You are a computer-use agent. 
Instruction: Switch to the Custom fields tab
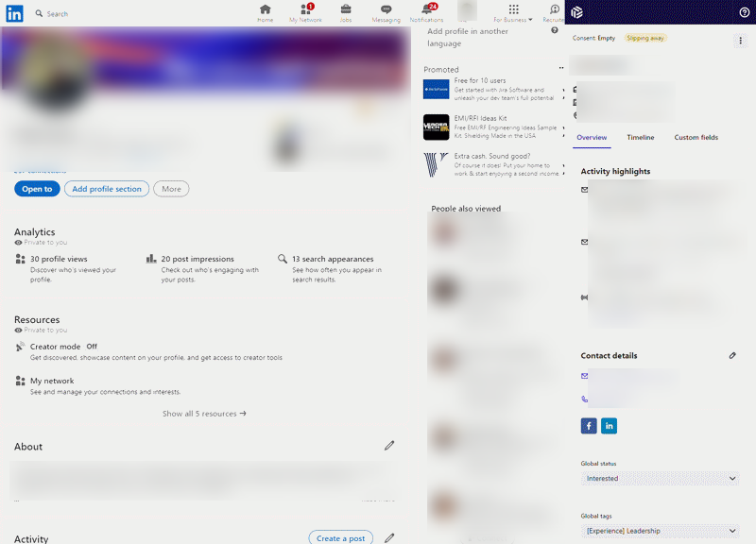click(x=696, y=137)
